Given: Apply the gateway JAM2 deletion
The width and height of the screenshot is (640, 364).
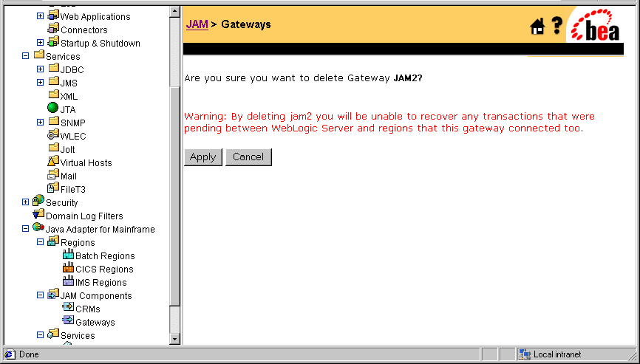Looking at the screenshot, I should pyautogui.click(x=202, y=157).
